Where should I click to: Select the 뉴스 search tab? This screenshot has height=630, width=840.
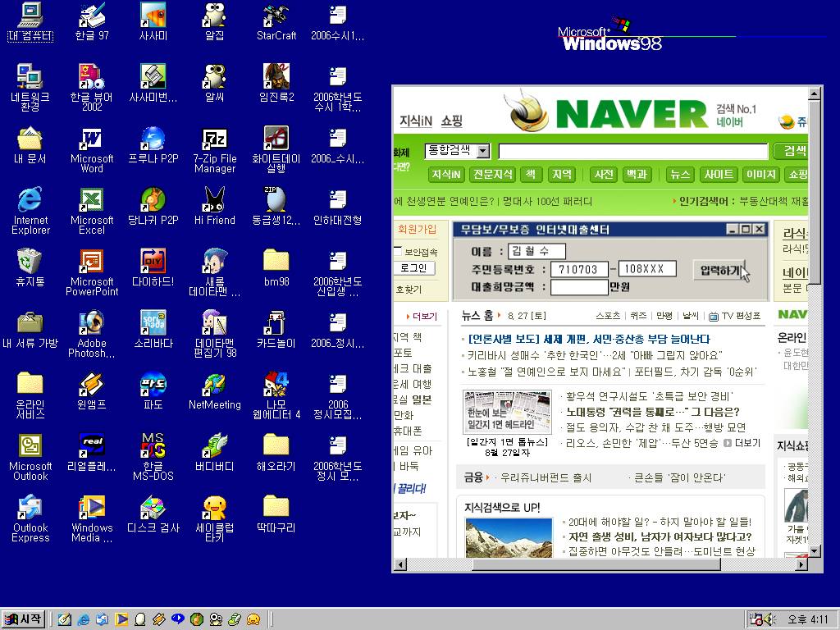(680, 174)
